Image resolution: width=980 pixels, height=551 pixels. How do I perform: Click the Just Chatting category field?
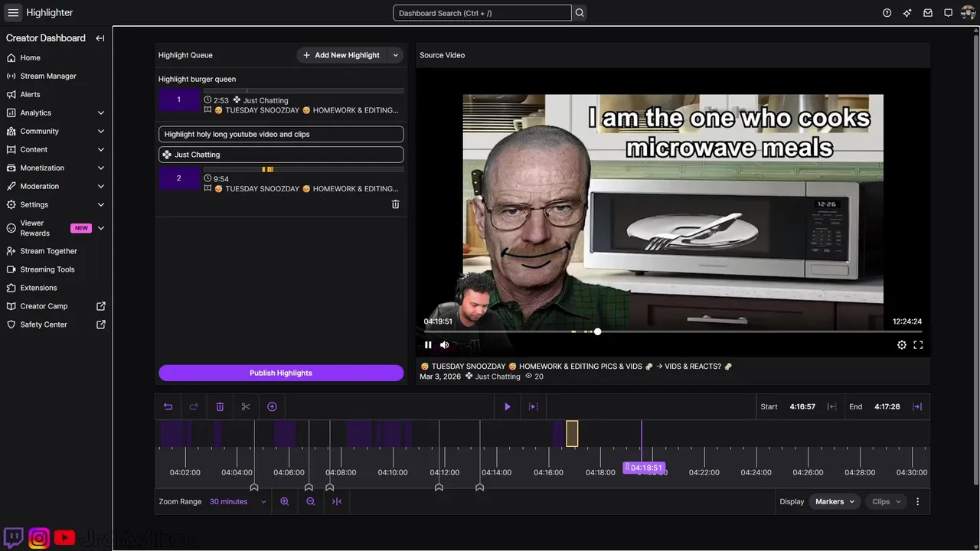281,155
